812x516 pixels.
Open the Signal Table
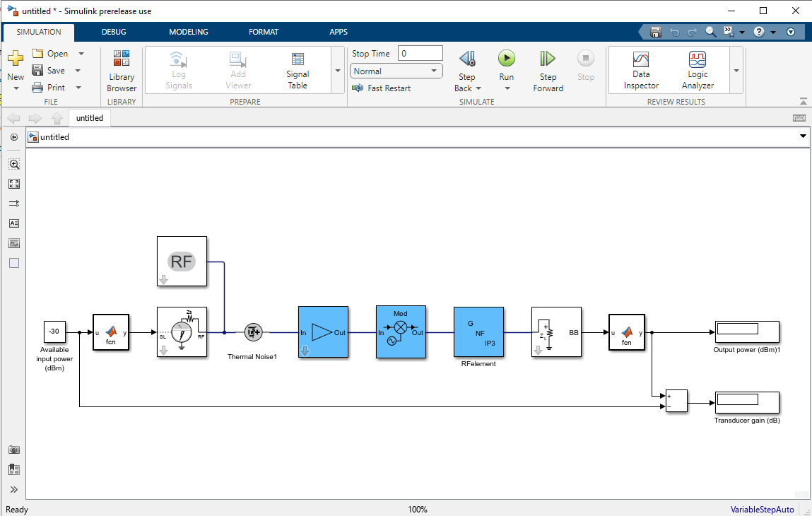click(298, 71)
